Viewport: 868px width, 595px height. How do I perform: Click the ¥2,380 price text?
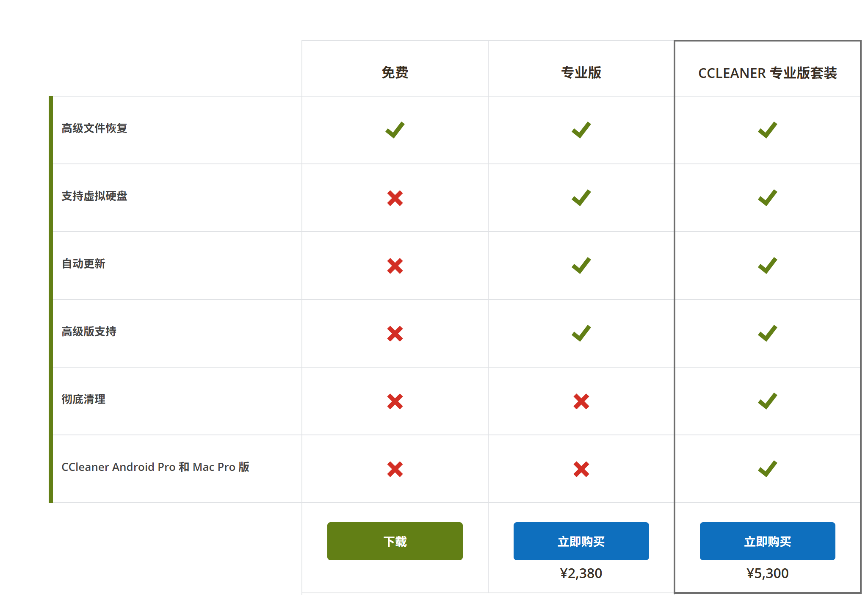581,573
